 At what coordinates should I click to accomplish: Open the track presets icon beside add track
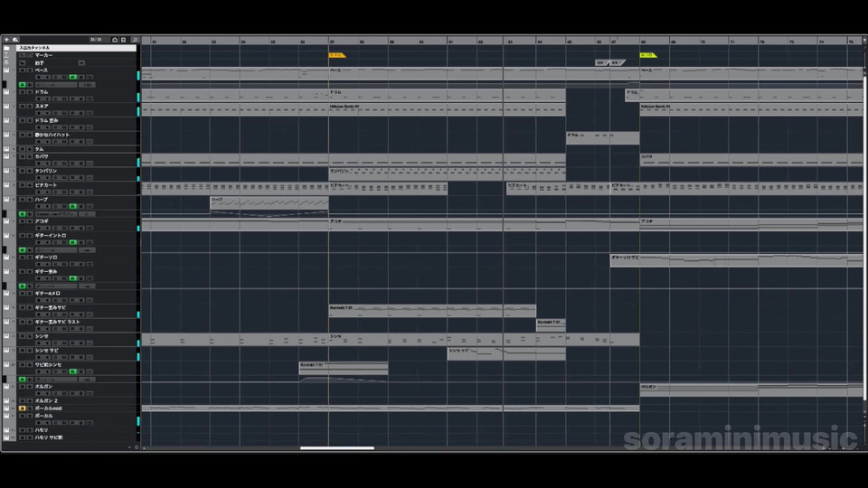pos(15,40)
